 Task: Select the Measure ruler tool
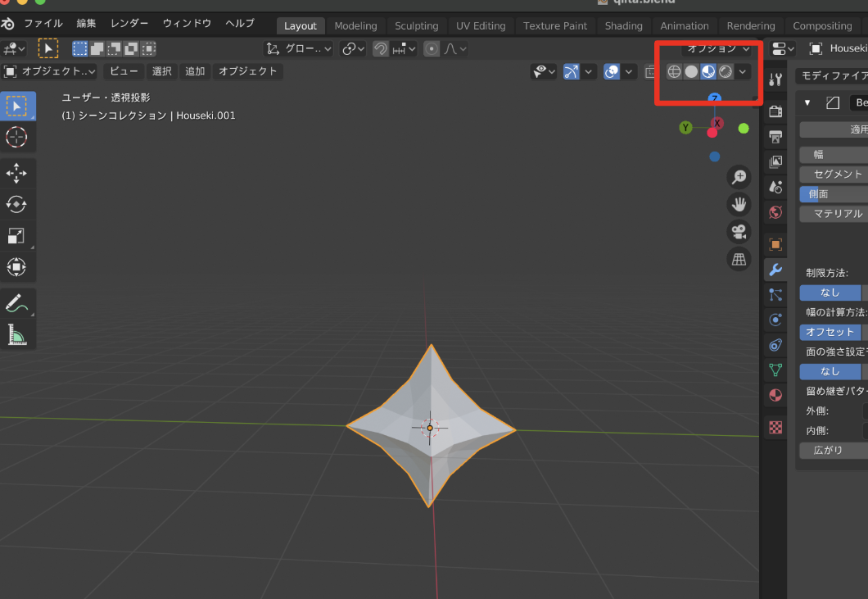17,334
